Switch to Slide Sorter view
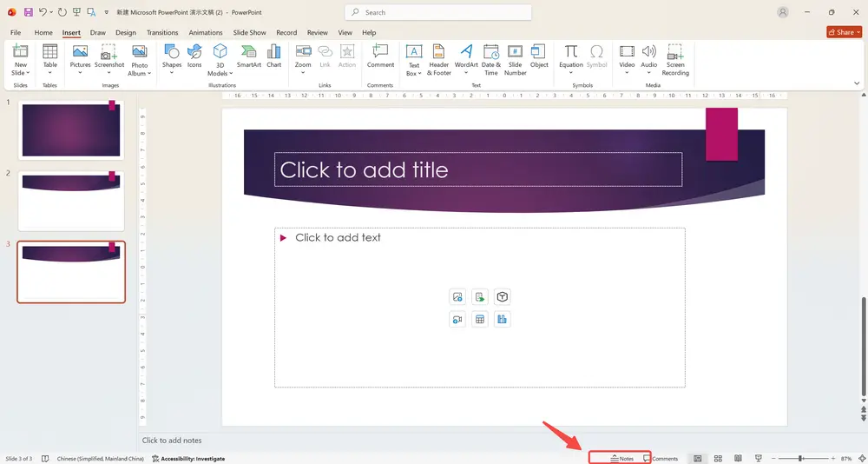Screen dimensions: 868x464 tap(718, 459)
